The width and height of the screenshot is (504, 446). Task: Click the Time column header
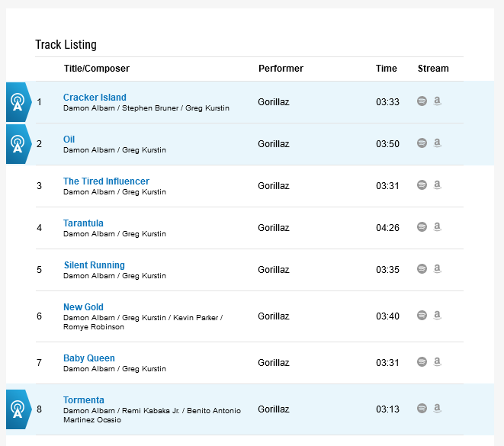(x=387, y=69)
